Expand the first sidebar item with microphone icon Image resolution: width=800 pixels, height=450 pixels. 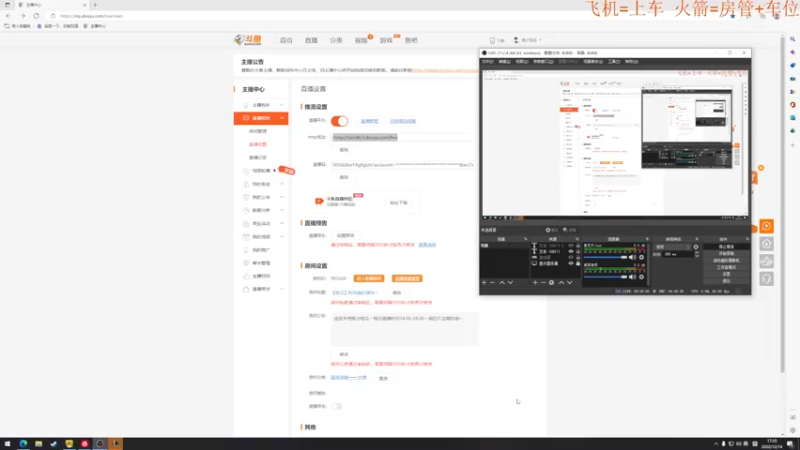[x=282, y=105]
